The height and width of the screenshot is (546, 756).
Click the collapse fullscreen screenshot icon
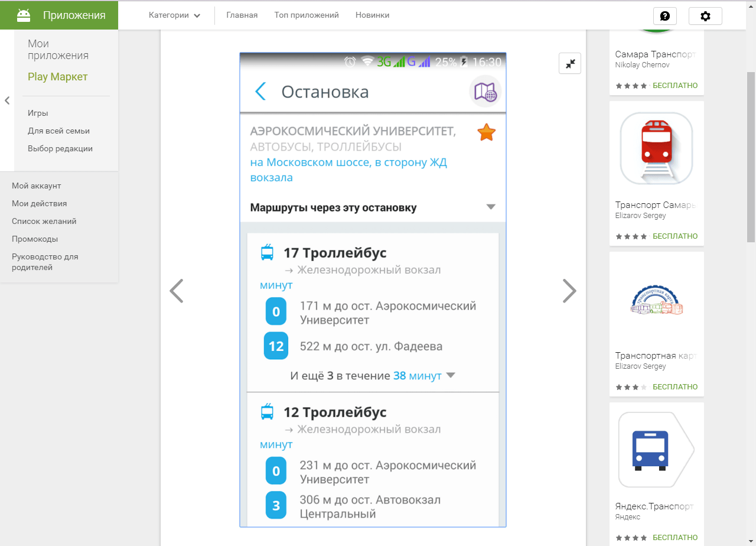[x=570, y=64]
